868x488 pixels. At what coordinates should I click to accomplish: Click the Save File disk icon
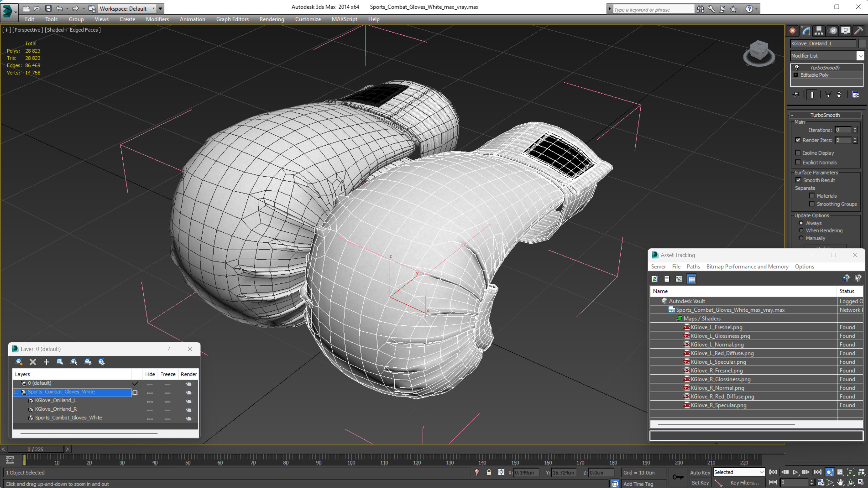(48, 9)
